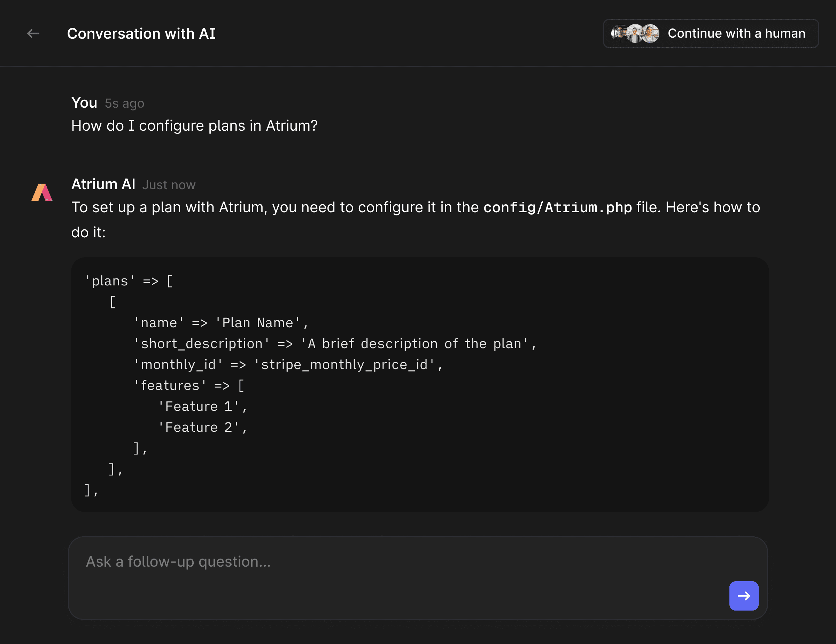The width and height of the screenshot is (836, 644).
Task: Click the "Atrium AI" sender name
Action: coord(103,184)
